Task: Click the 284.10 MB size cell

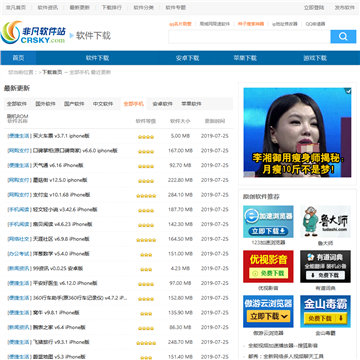Action: 180,195
